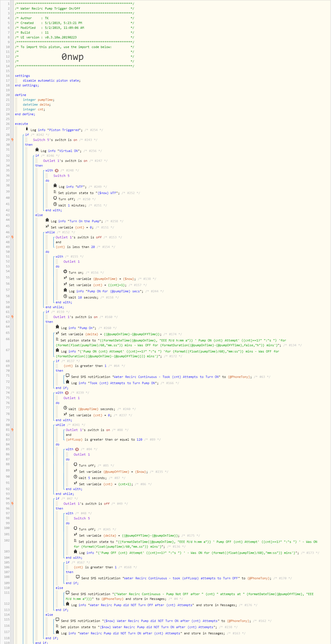Click the log icon for statement #163
The width and height of the screenshot is (333, 644).
click(x=57, y=632)
